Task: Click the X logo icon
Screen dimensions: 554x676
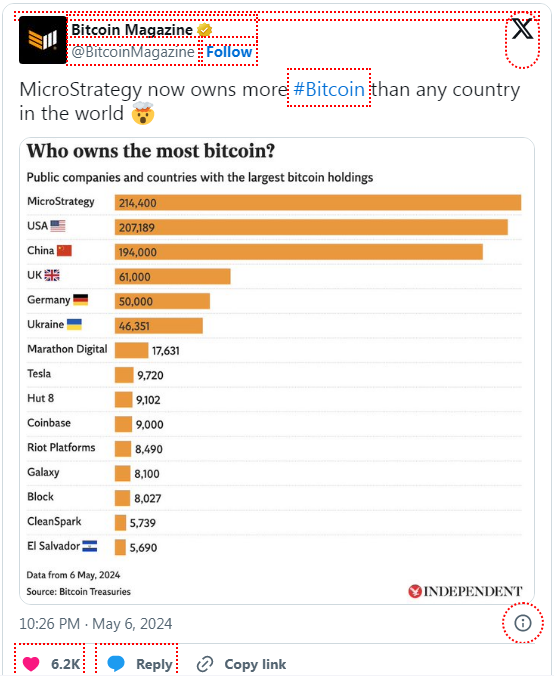Action: click(522, 29)
